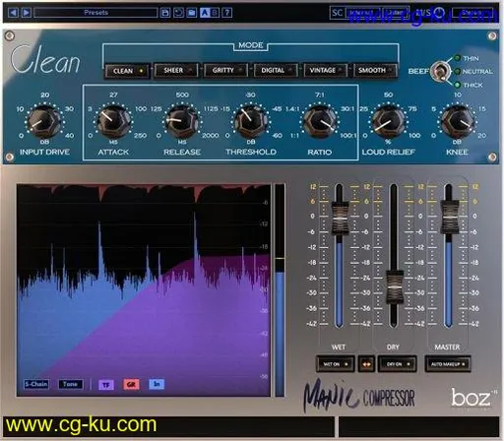This screenshot has height=441, width=504.
Task: Click the gain reduction waveform display
Action: (144, 290)
